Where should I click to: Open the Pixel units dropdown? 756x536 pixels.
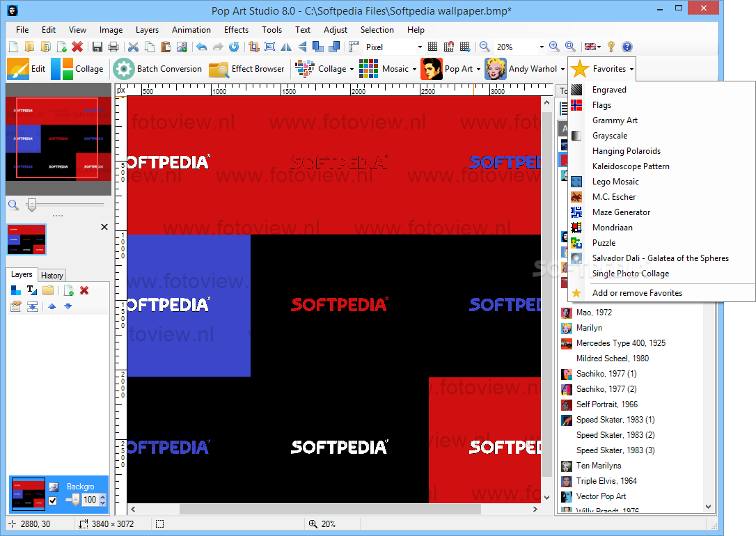[x=420, y=47]
